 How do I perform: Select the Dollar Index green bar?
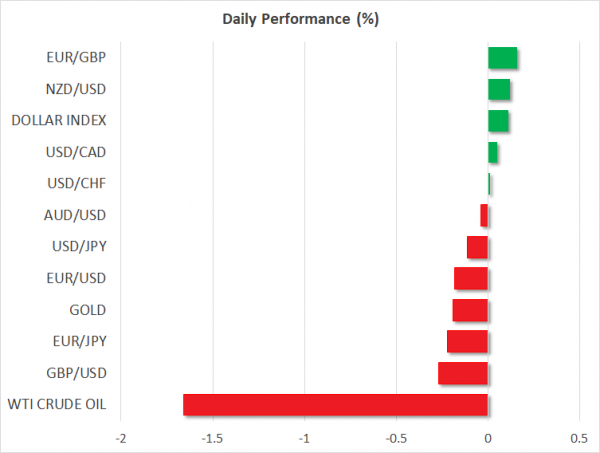click(x=498, y=121)
